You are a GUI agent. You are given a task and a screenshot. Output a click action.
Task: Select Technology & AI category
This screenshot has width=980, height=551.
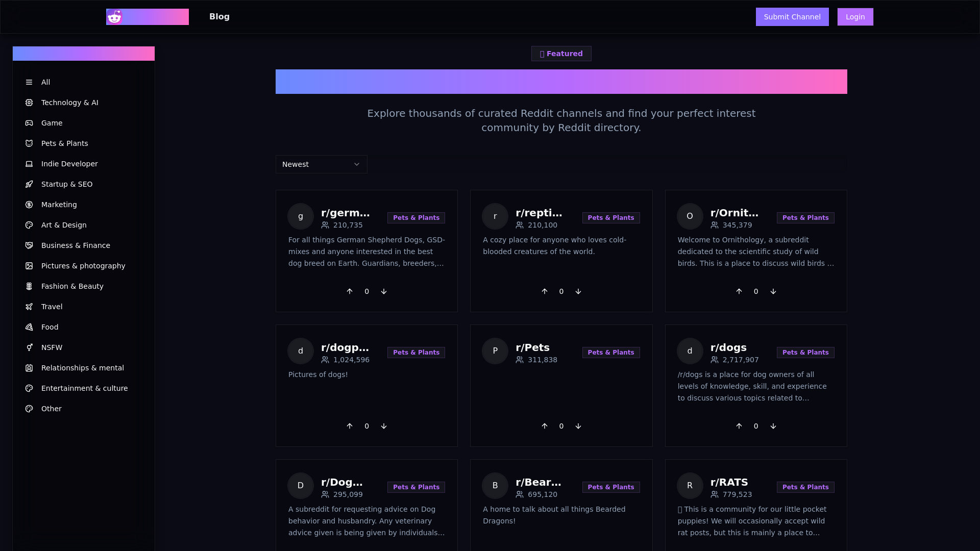click(84, 103)
